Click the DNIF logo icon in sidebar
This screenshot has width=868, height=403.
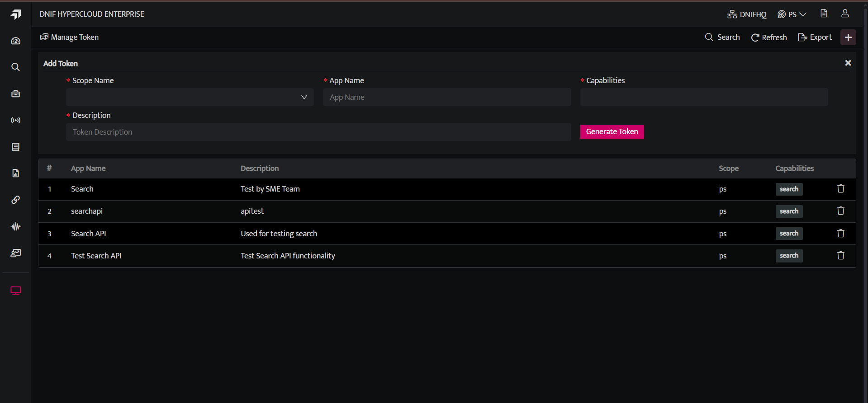[x=16, y=14]
